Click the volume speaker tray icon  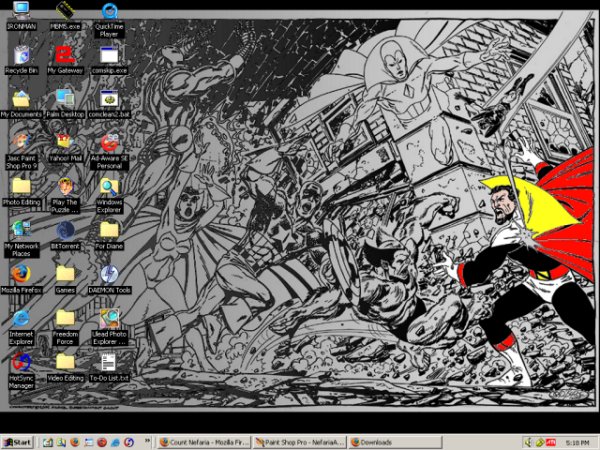(x=528, y=442)
